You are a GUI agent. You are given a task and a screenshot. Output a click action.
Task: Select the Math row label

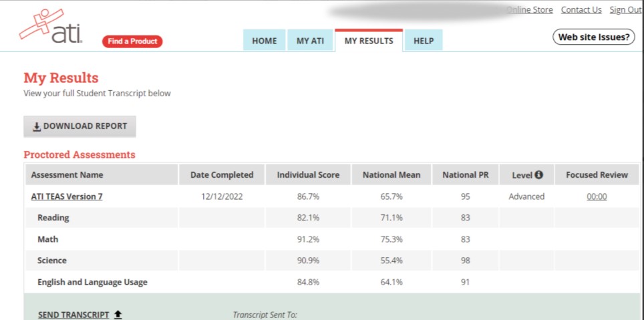(47, 239)
